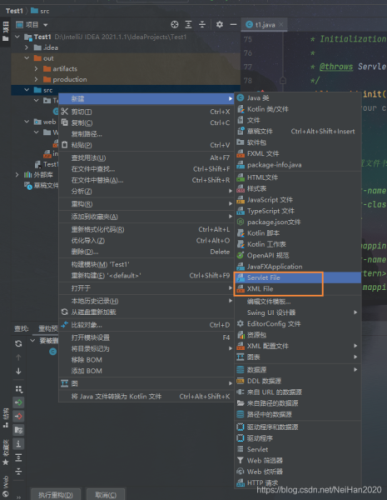Image resolution: width=387 pixels, height=500 pixels.
Task: Expand the artifacts folder
Action: click(36, 69)
